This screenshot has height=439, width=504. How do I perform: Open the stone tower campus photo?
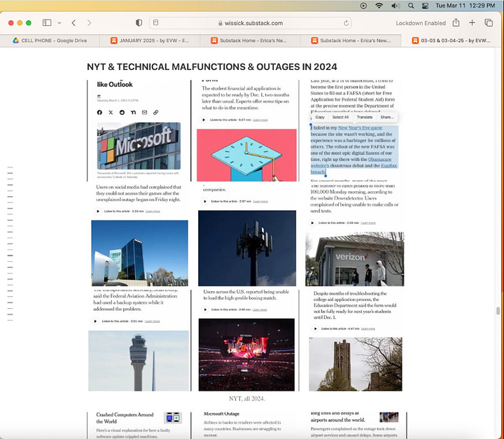tap(356, 364)
